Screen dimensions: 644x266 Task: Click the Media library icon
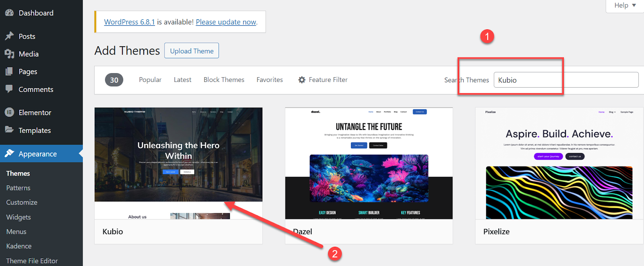coord(9,54)
